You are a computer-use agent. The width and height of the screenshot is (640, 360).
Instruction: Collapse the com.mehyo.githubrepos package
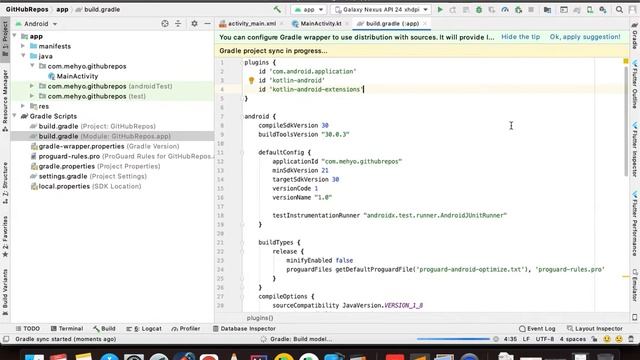32,66
